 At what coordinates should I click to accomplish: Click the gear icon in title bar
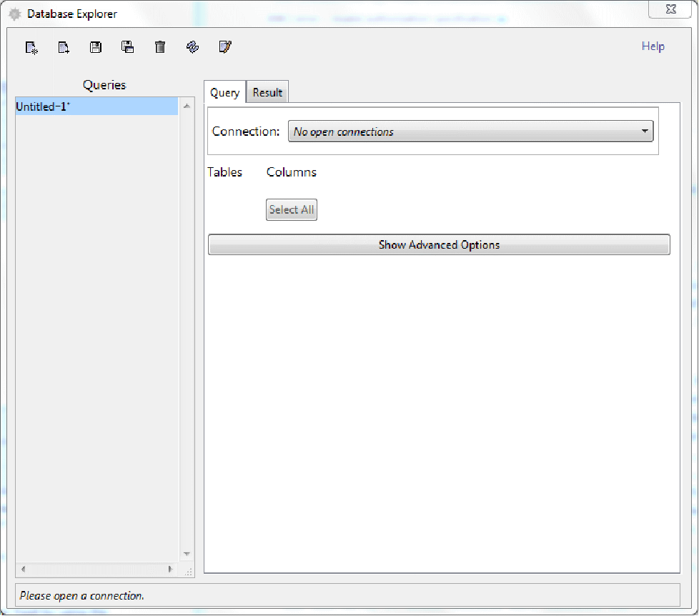click(14, 14)
